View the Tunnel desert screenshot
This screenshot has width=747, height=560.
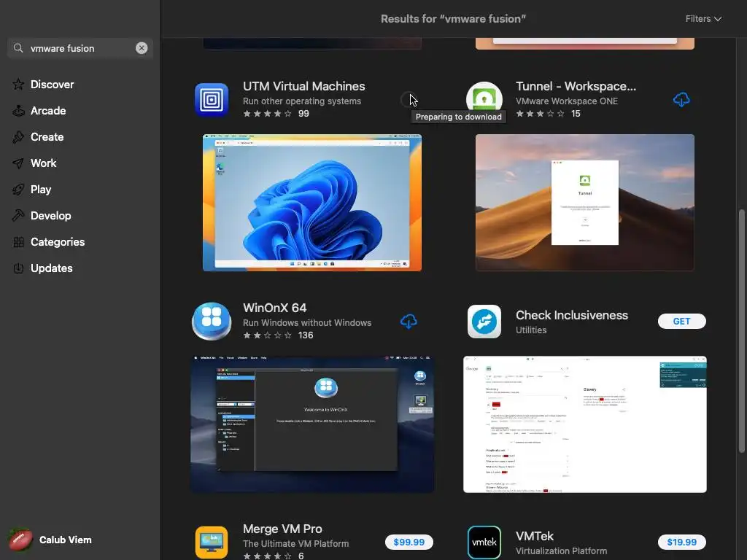pyautogui.click(x=585, y=203)
